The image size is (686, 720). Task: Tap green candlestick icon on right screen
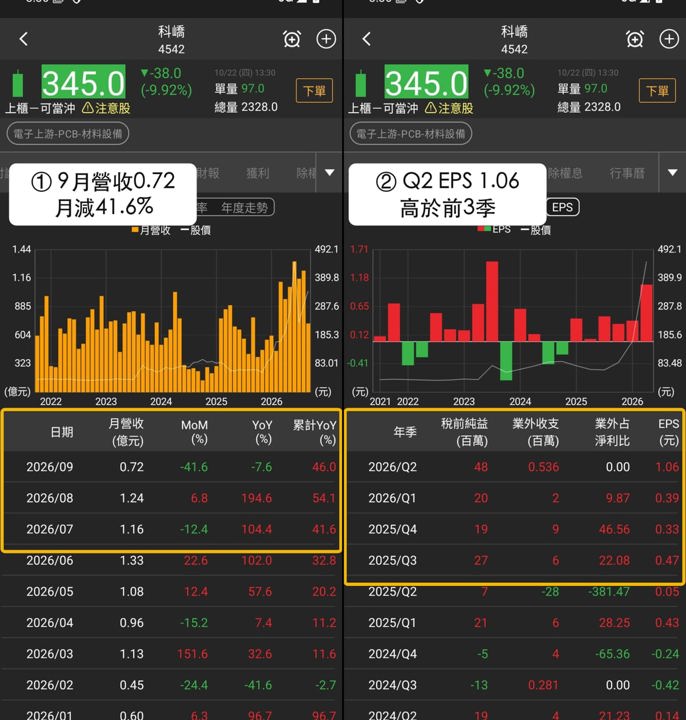click(361, 83)
